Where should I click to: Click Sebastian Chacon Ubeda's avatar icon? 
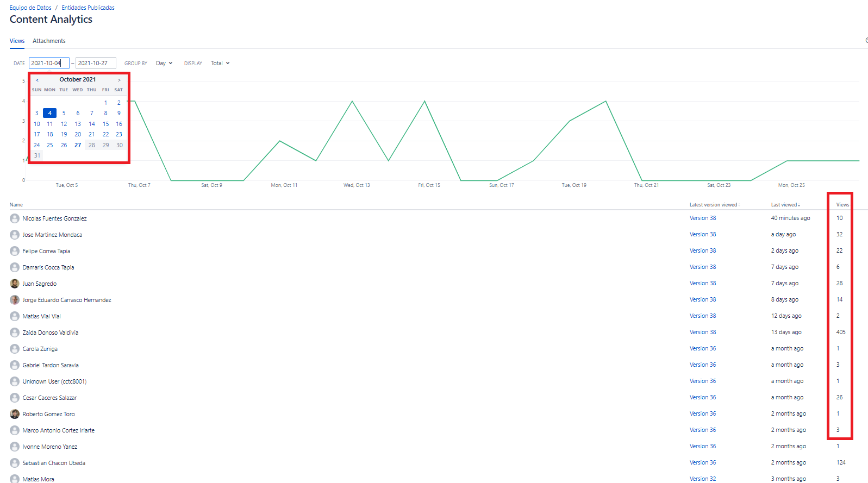pos(15,463)
